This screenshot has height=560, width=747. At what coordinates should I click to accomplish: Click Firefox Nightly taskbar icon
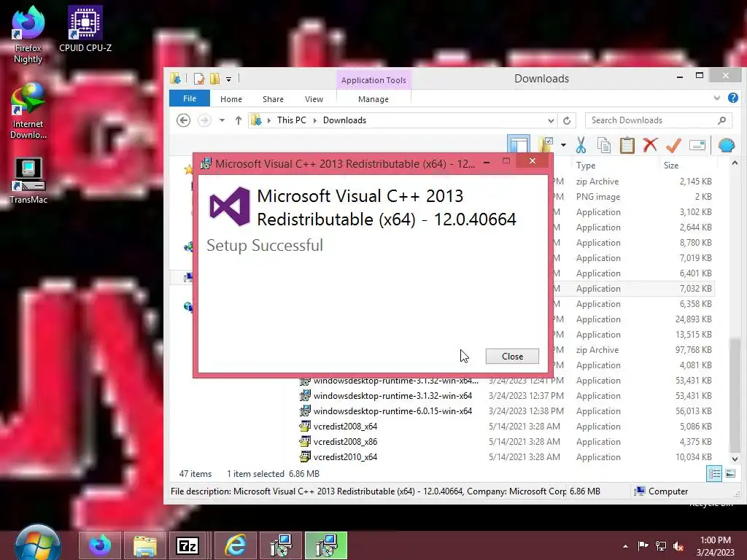pyautogui.click(x=100, y=545)
